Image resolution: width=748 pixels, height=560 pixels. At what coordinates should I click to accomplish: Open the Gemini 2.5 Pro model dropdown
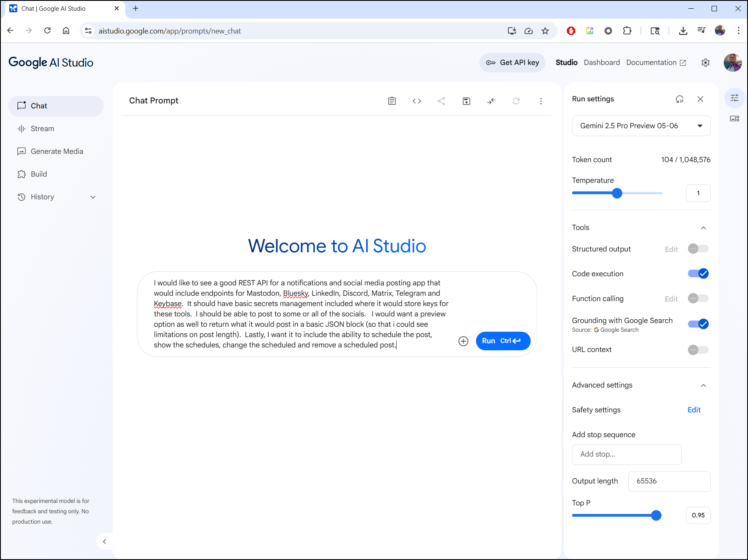coord(641,126)
